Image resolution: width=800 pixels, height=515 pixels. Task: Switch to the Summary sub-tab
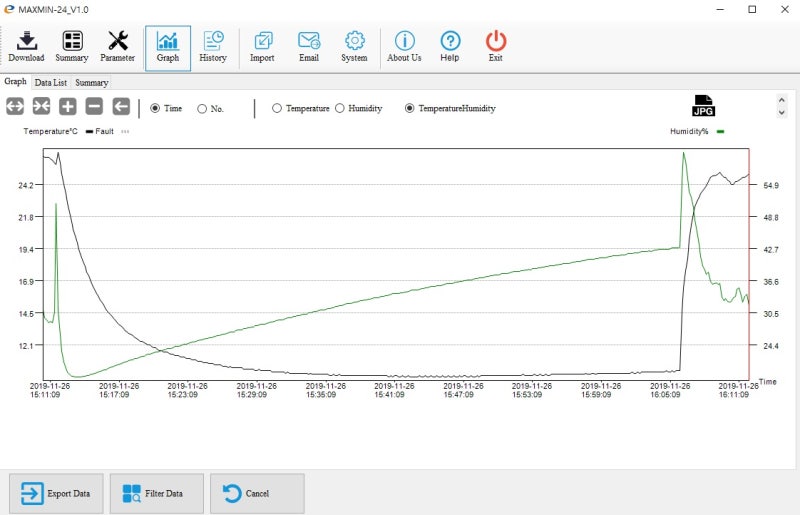coord(91,82)
